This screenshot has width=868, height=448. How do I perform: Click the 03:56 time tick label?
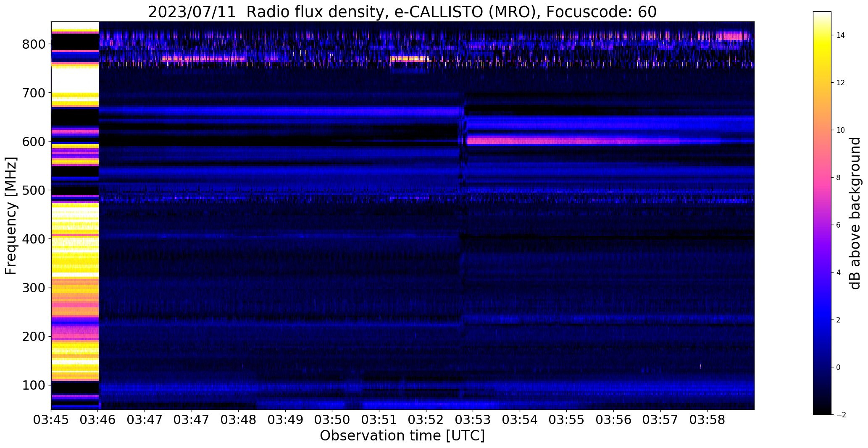[614, 420]
